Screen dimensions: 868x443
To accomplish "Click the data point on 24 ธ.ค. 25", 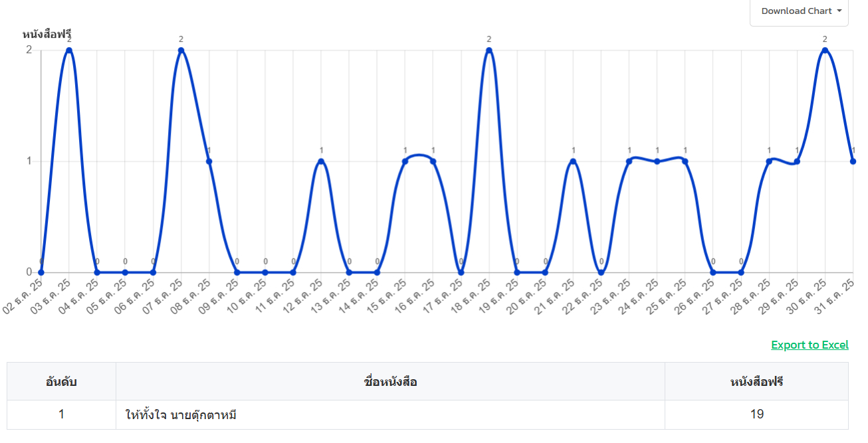I will point(657,161).
